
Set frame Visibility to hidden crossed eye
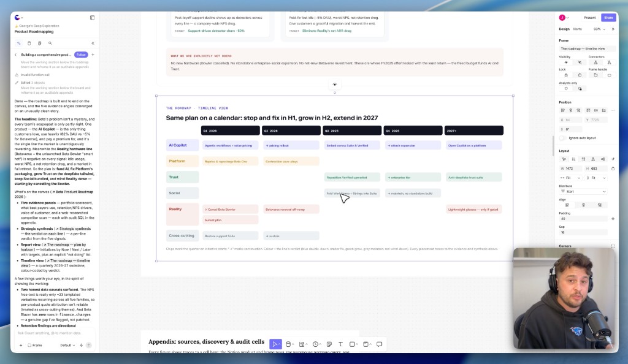click(580, 63)
